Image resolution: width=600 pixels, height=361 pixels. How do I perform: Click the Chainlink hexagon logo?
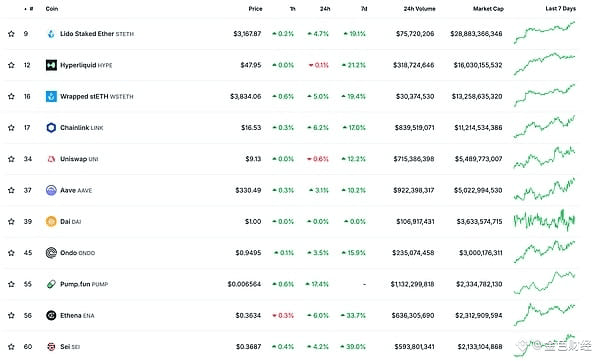coord(51,127)
